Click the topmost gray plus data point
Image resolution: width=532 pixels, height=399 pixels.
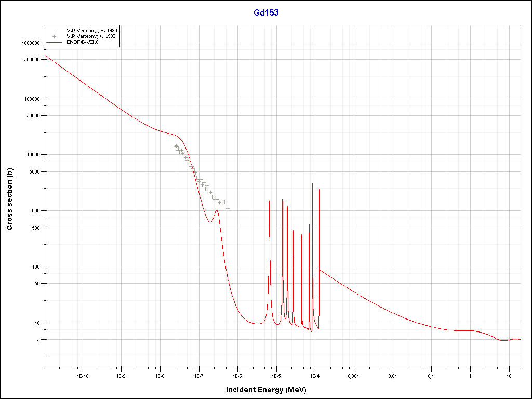(x=176, y=146)
